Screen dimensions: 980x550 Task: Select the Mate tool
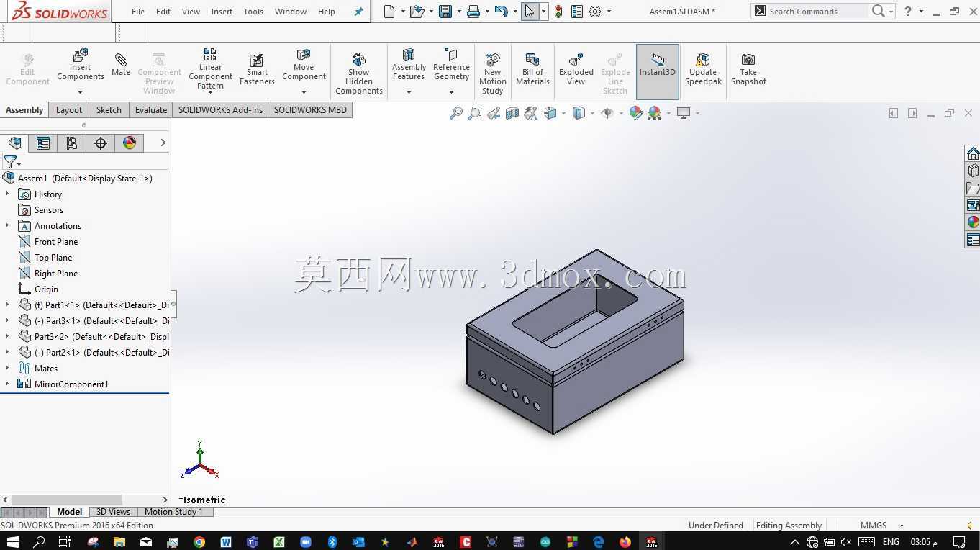point(121,63)
